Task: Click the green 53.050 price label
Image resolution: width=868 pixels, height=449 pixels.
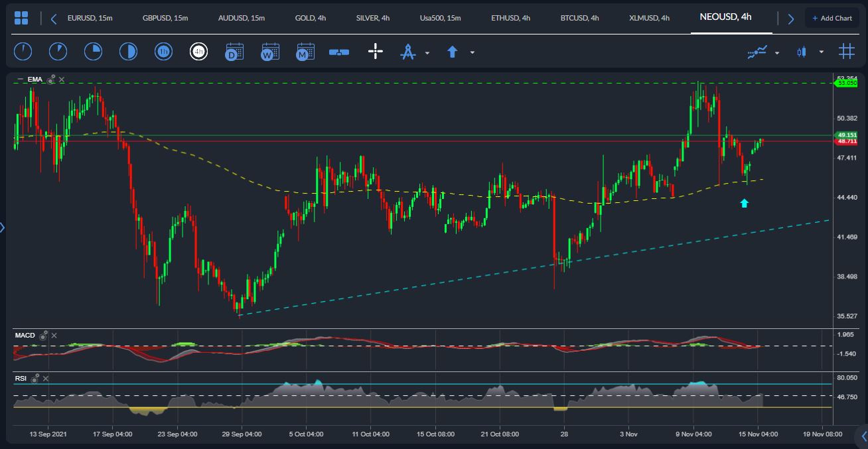Action: 846,84
